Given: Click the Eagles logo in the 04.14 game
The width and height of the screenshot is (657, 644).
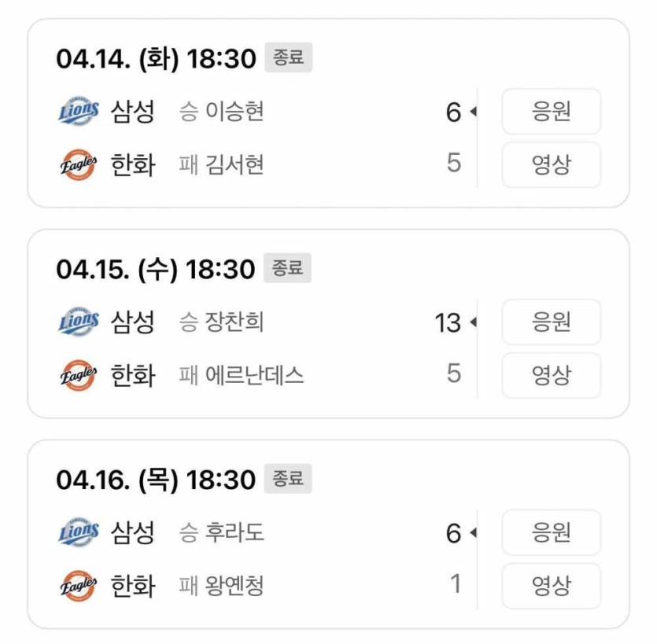Looking at the screenshot, I should 79,165.
